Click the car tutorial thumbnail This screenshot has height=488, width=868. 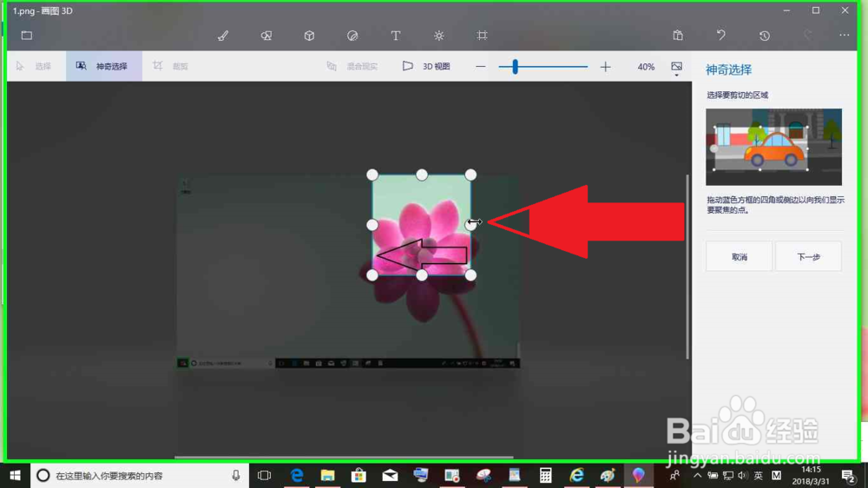(x=773, y=147)
